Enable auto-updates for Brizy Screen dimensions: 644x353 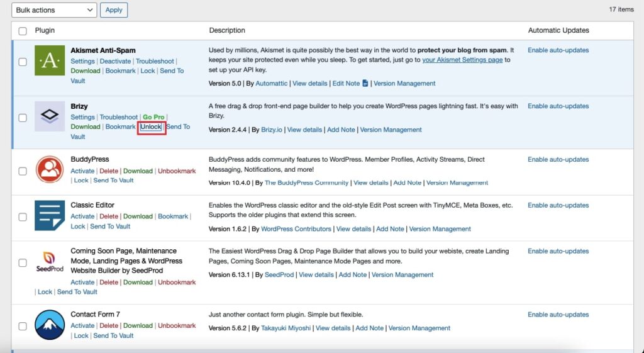(558, 106)
